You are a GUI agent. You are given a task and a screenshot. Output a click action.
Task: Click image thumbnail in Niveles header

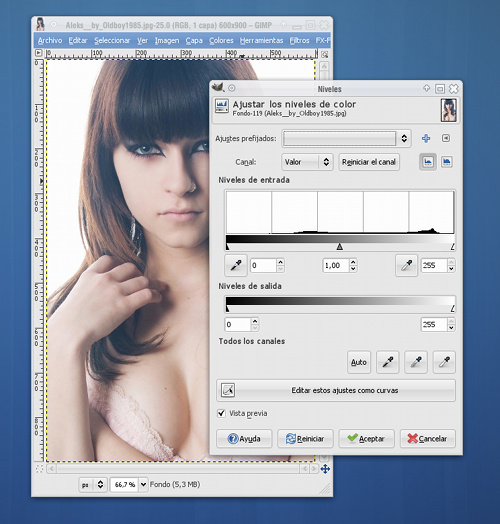coord(449,110)
